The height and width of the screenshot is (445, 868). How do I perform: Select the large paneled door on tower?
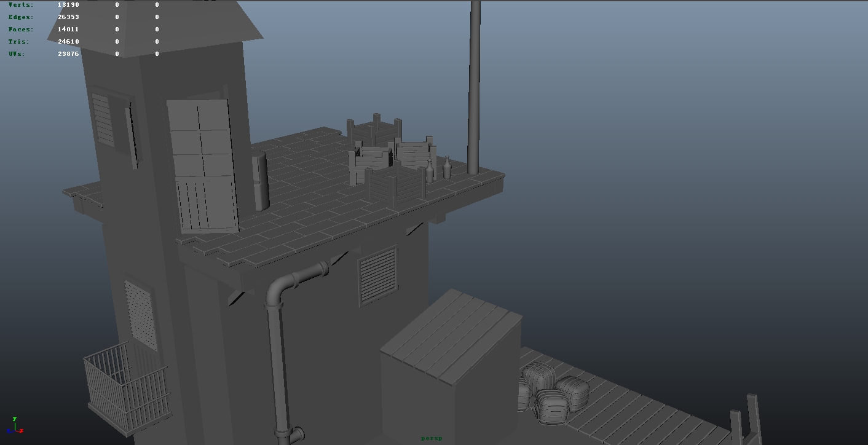coord(203,165)
